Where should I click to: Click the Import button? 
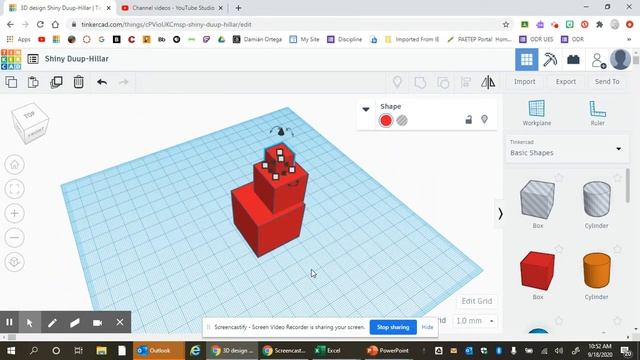(x=524, y=82)
